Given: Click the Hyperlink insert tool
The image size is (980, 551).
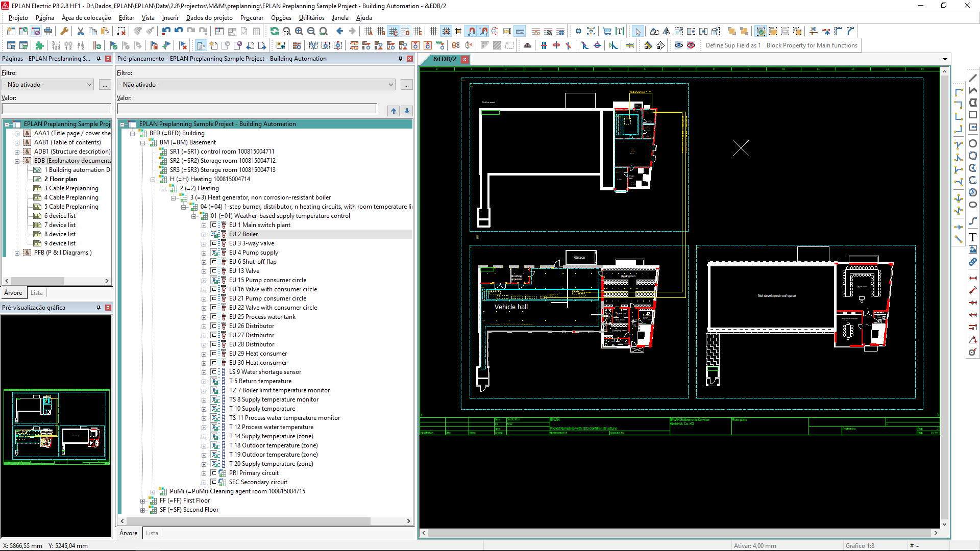Looking at the screenshot, I should [x=973, y=262].
